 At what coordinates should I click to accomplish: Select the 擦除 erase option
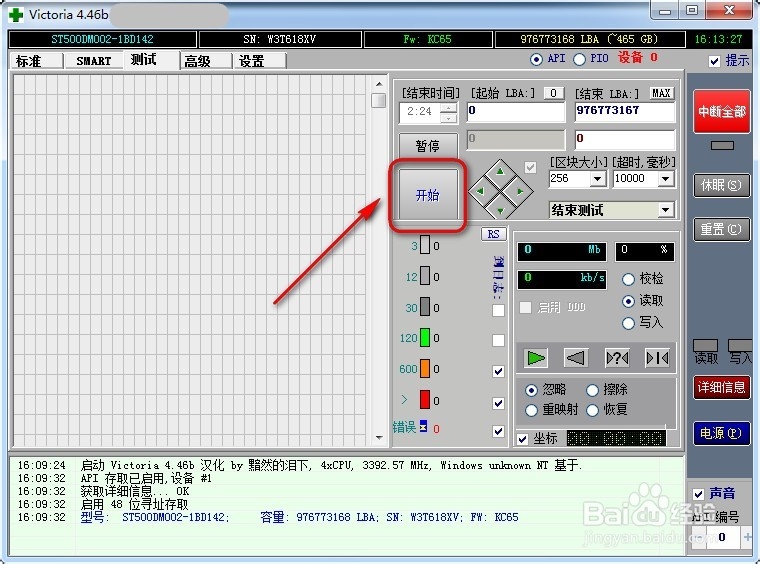pyautogui.click(x=592, y=390)
